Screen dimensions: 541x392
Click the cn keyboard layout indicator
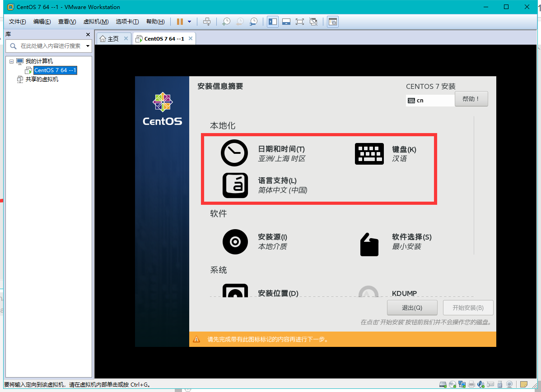(430, 100)
